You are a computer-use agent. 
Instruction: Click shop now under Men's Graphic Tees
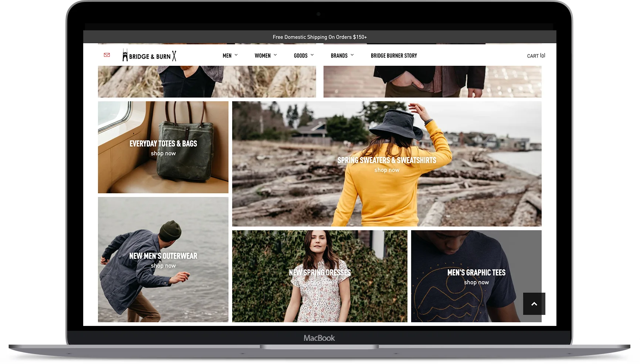coord(476,282)
